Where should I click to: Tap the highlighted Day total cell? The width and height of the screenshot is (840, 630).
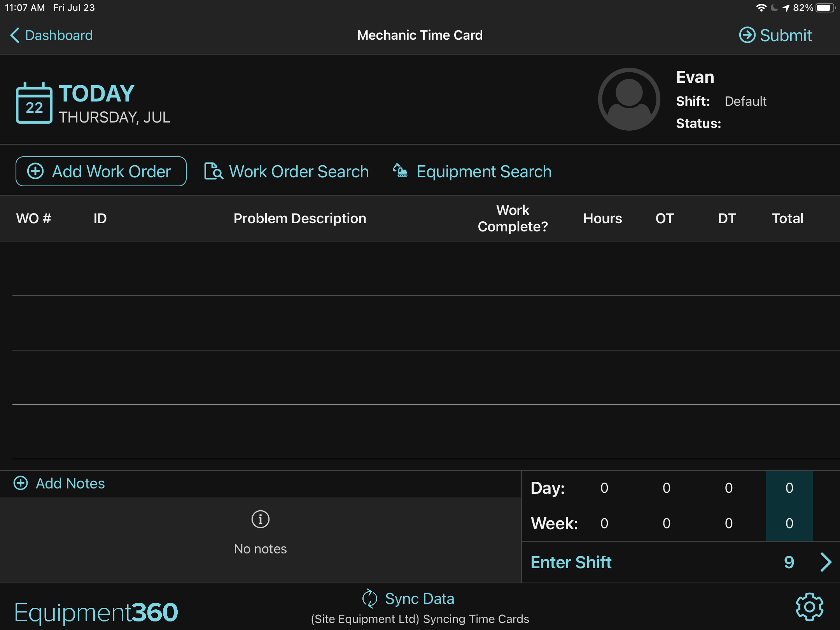(789, 488)
